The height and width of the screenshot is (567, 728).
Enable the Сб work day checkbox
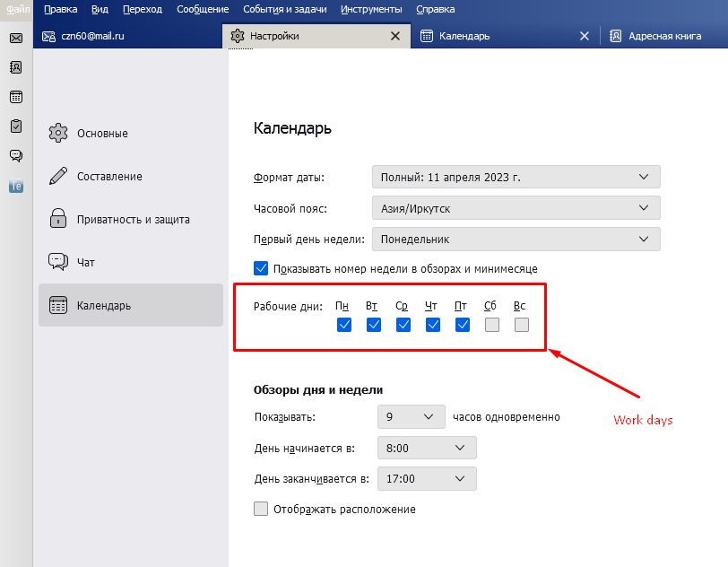(492, 325)
